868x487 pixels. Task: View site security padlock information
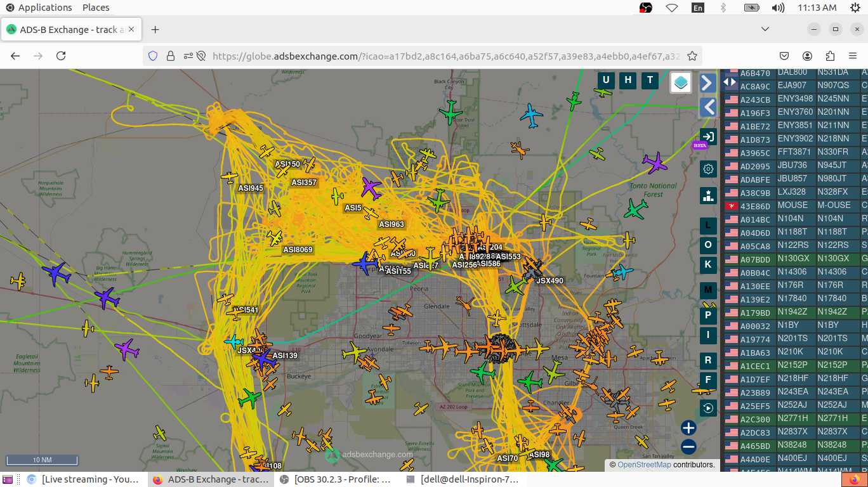171,56
